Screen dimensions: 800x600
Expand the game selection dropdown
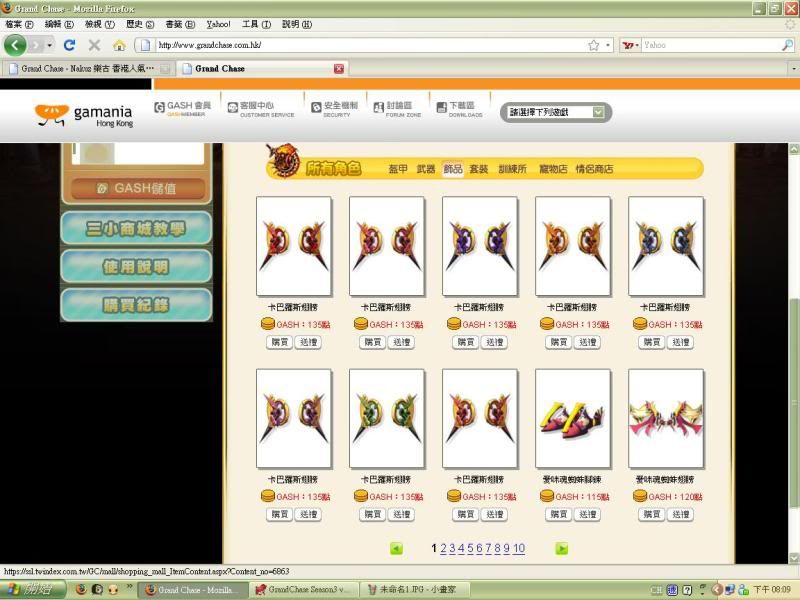tap(598, 112)
